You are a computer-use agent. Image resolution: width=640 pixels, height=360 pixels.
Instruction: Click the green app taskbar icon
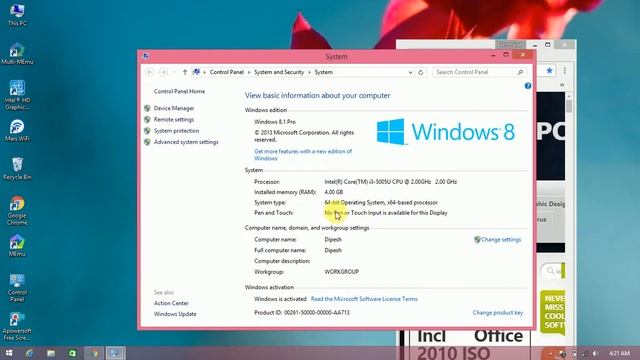point(72,353)
